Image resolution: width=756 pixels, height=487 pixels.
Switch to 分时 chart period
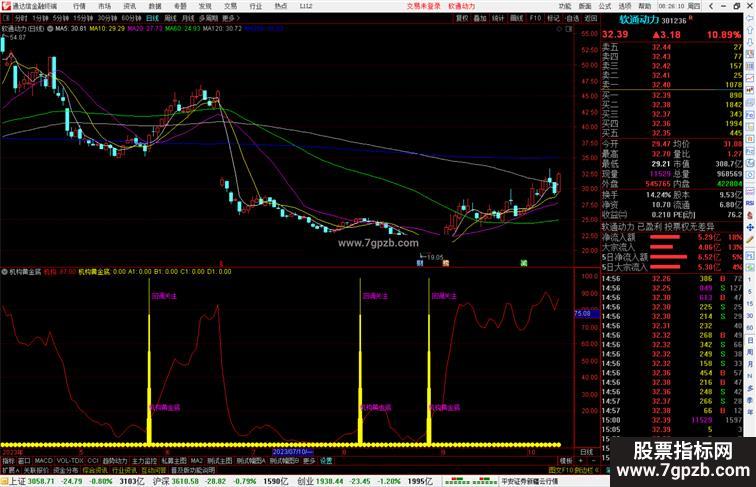click(21, 18)
